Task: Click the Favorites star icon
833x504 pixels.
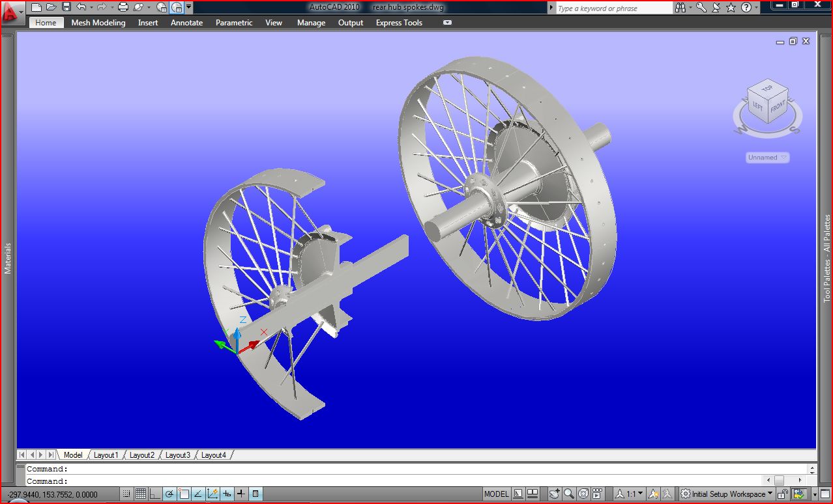Action: point(731,8)
